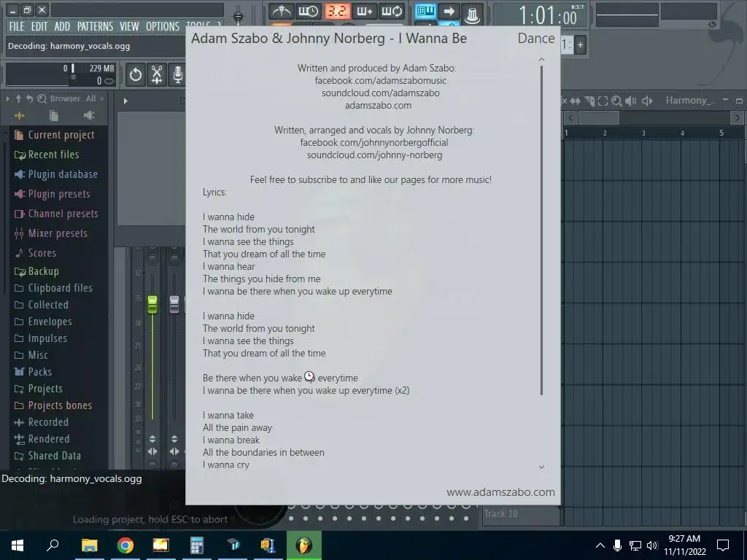Toggle wait for input to start playing
747x560 pixels.
[x=309, y=11]
